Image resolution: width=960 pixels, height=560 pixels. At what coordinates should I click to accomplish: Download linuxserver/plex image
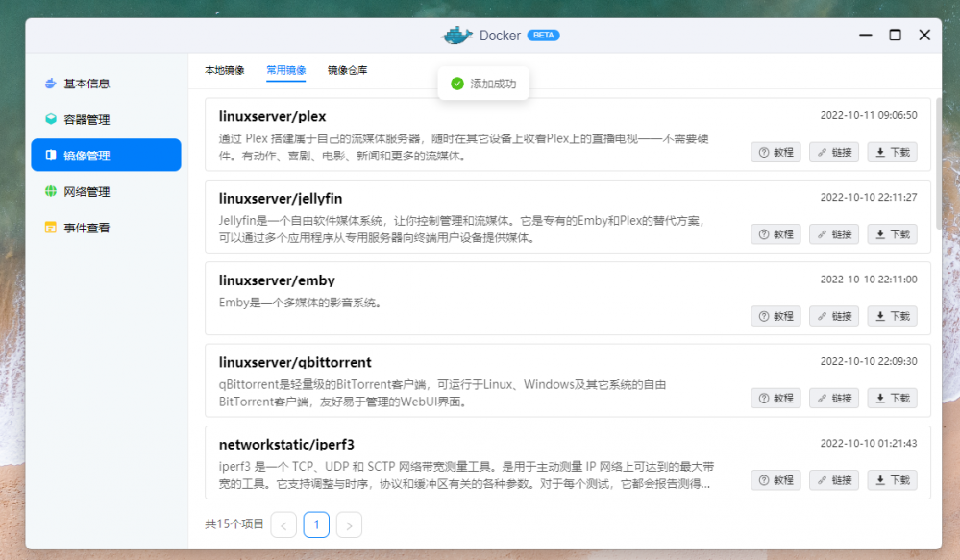click(x=892, y=153)
